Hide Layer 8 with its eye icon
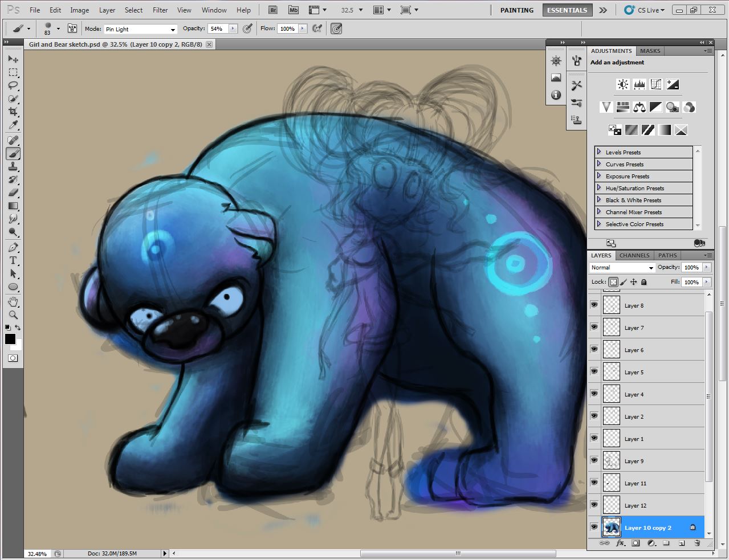This screenshot has height=560, width=729. point(594,305)
